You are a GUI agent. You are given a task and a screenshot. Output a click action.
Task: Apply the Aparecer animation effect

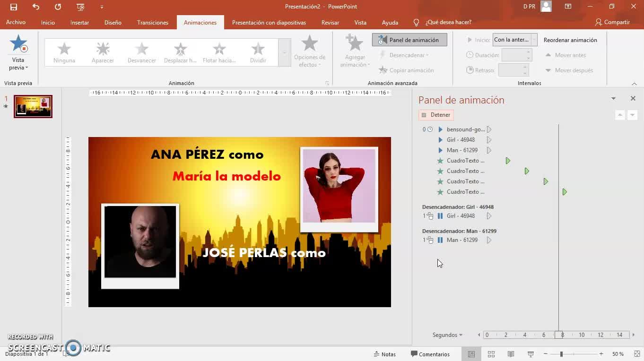[x=103, y=52]
